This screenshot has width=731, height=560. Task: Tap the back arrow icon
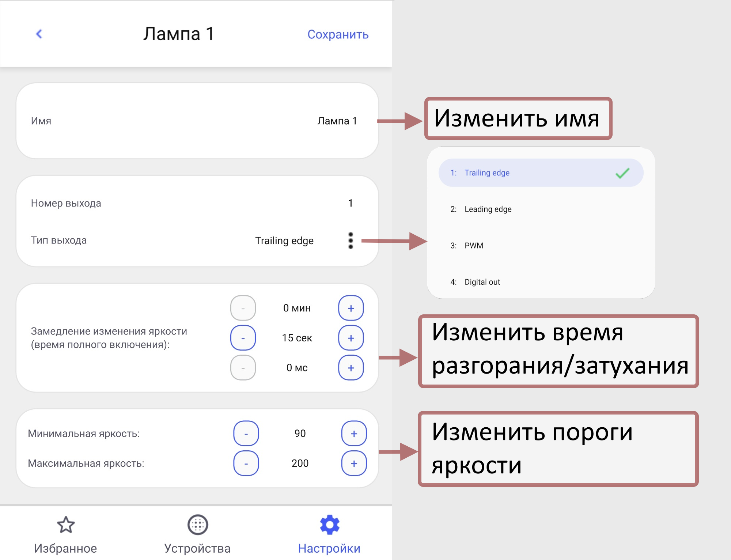tap(39, 34)
